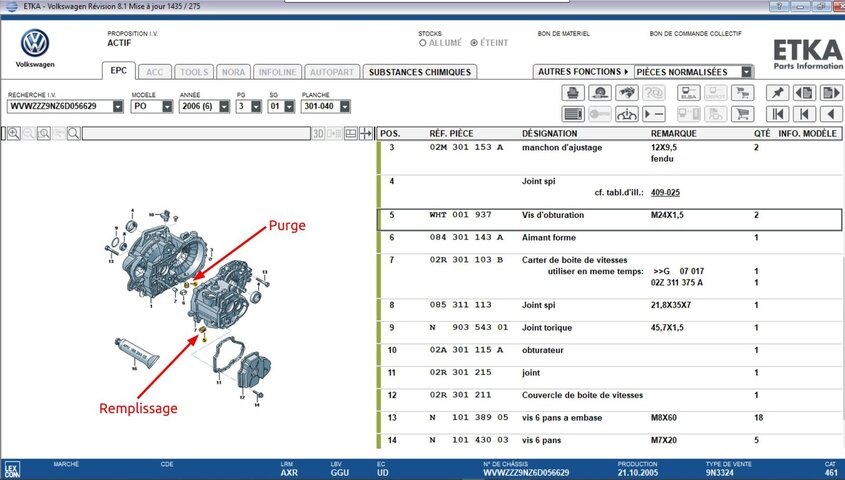The height and width of the screenshot is (480, 845).
Task: Click the pushpin icon
Action: point(778,93)
